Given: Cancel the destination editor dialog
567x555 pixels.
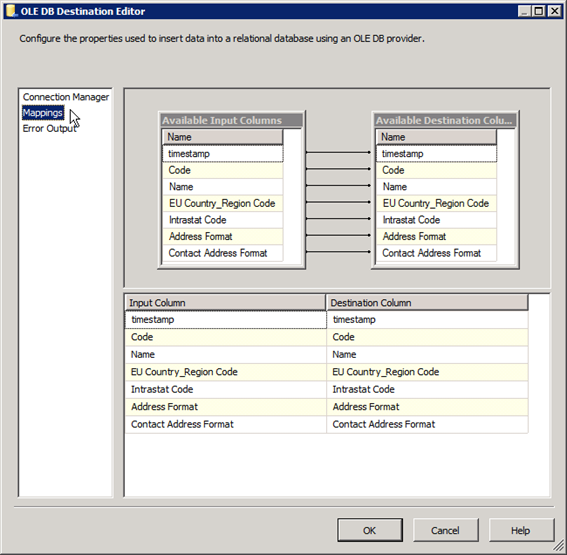Looking at the screenshot, I should [x=445, y=530].
